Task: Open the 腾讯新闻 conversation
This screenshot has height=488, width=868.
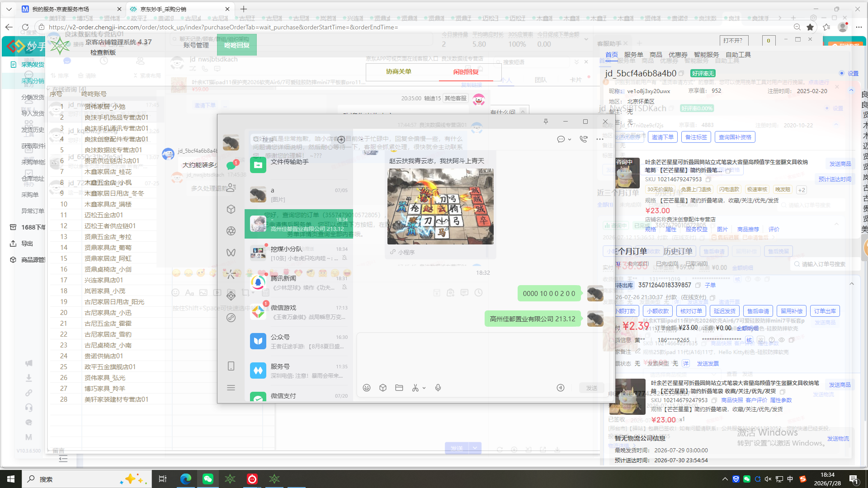Action: coord(299,282)
